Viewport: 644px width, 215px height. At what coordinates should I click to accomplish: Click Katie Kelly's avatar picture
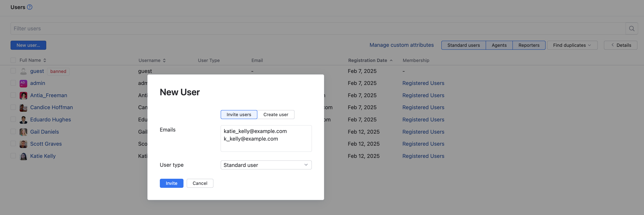[x=23, y=156]
